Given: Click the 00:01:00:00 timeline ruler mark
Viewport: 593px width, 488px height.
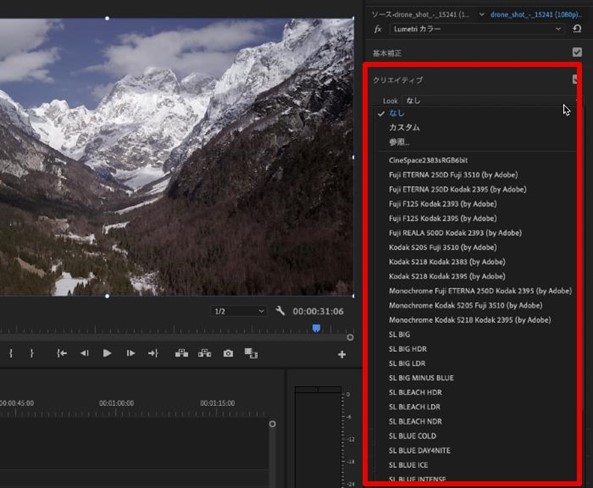Looking at the screenshot, I should [116, 403].
